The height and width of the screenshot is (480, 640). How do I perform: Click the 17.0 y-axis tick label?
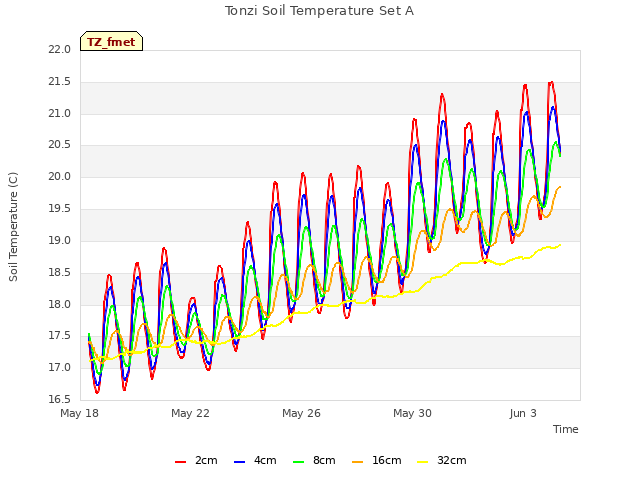coord(60,368)
